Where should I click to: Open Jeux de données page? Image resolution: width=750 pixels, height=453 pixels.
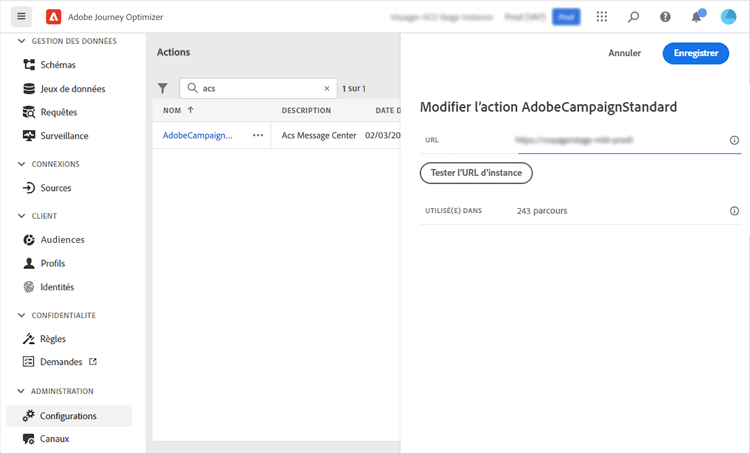click(73, 88)
